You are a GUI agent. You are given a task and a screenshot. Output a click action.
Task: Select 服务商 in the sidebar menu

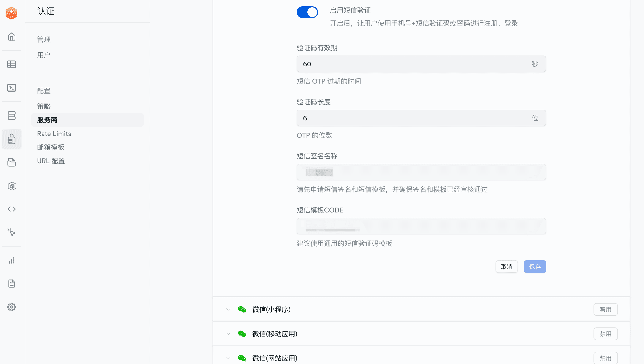tap(87, 120)
